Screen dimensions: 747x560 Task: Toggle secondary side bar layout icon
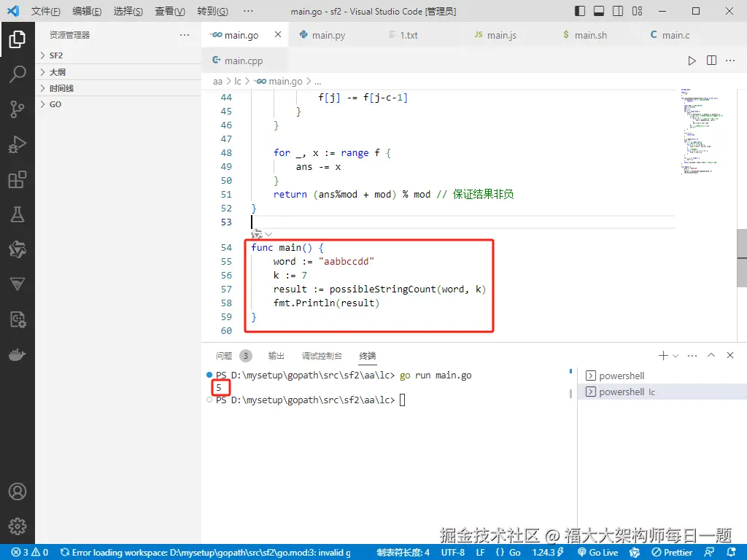618,11
